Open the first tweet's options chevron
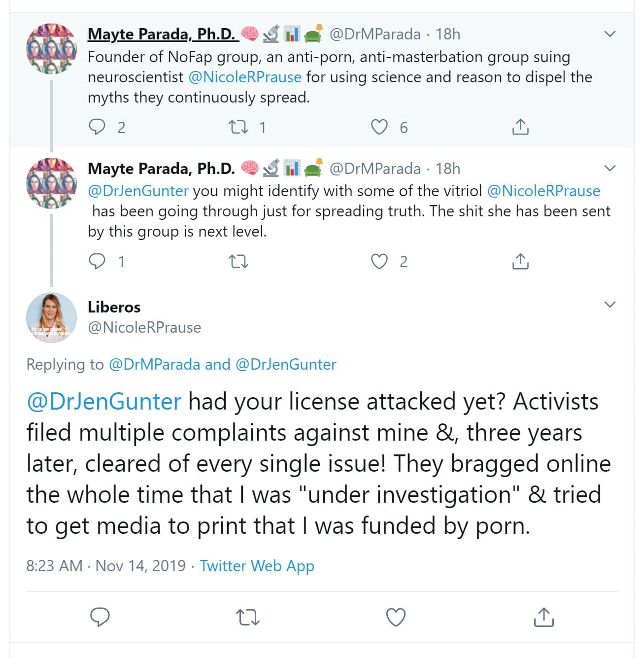The image size is (644, 658). tap(610, 34)
